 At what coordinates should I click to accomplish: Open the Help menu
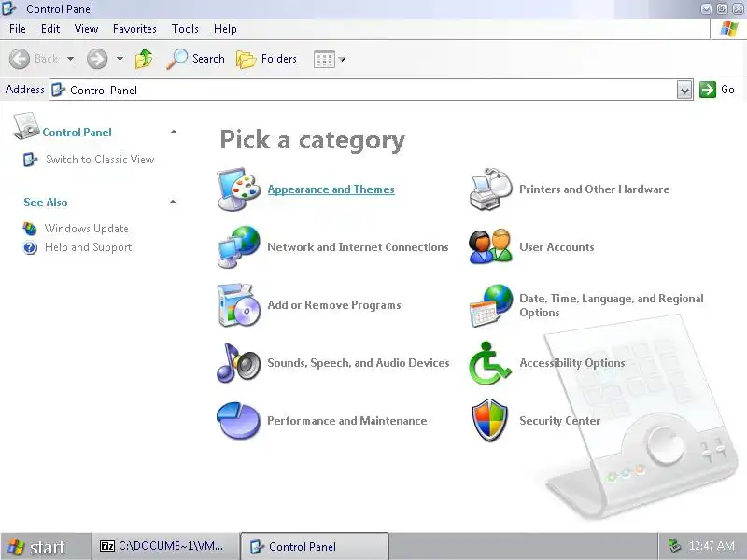click(225, 29)
